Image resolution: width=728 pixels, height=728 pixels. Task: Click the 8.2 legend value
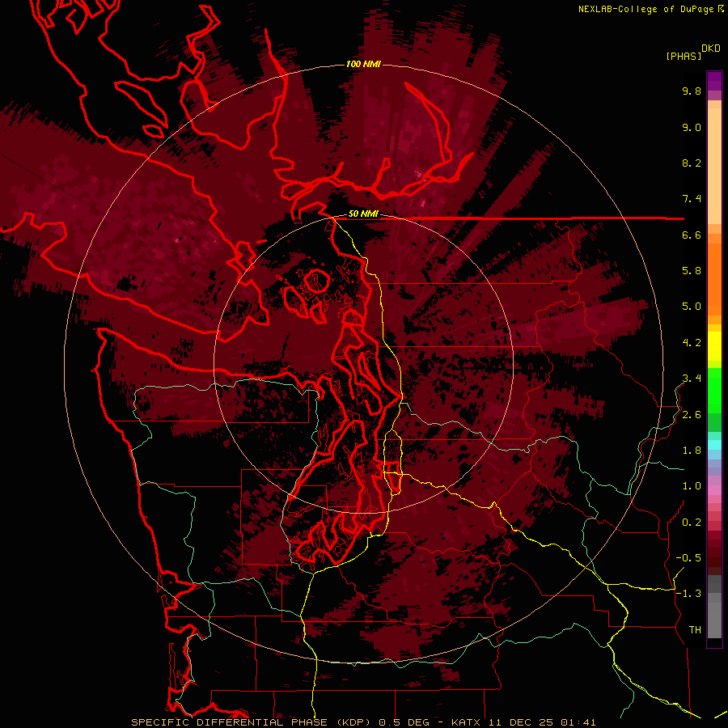coord(692,163)
